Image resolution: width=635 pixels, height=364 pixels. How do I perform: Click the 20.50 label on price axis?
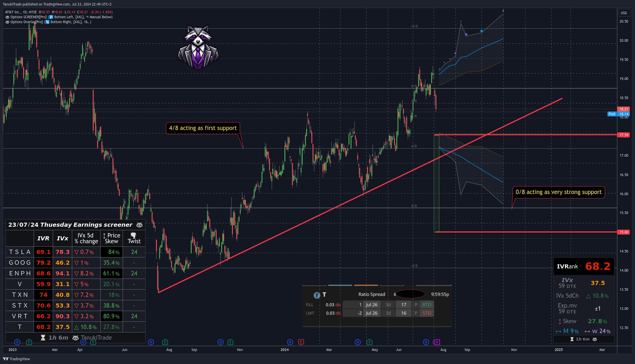point(624,21)
